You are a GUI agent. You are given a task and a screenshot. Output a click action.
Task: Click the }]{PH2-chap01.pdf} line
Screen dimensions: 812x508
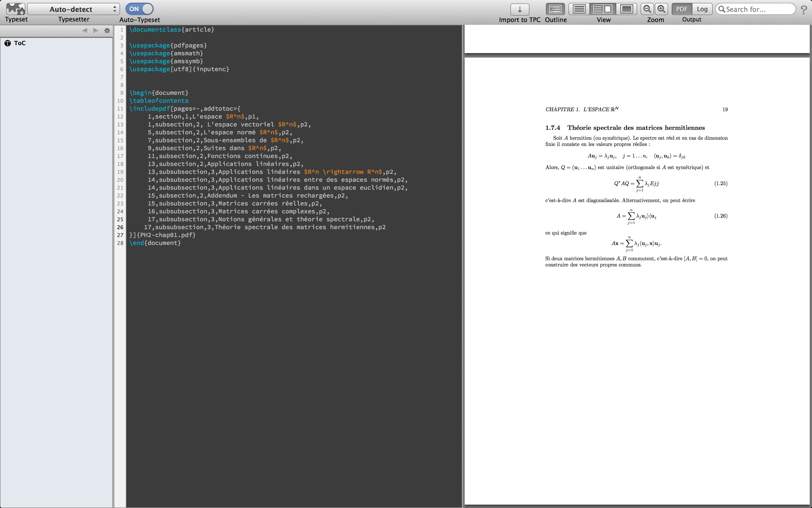(x=162, y=235)
